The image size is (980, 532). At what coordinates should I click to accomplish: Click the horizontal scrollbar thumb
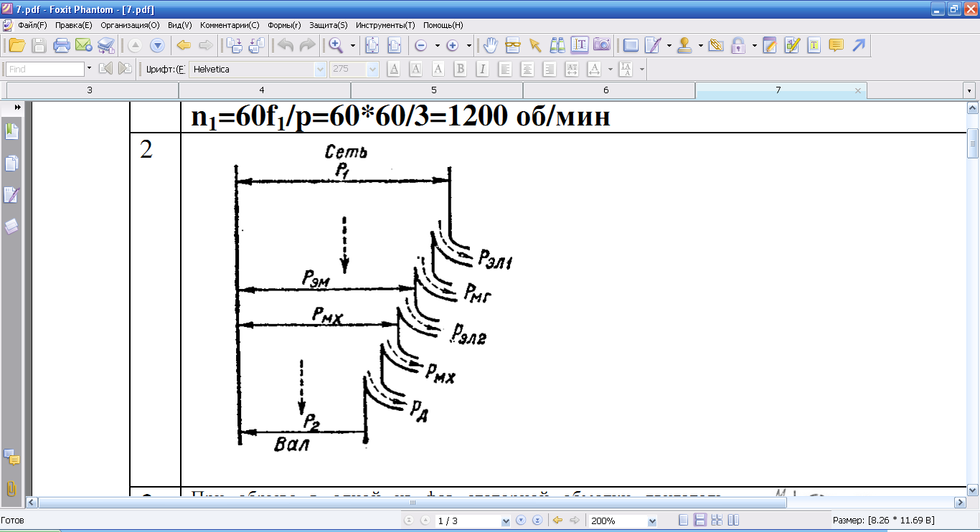pos(413,503)
